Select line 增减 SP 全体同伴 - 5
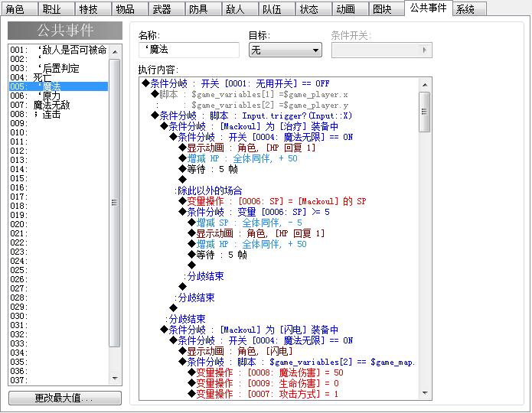532x413 pixels. [245, 223]
